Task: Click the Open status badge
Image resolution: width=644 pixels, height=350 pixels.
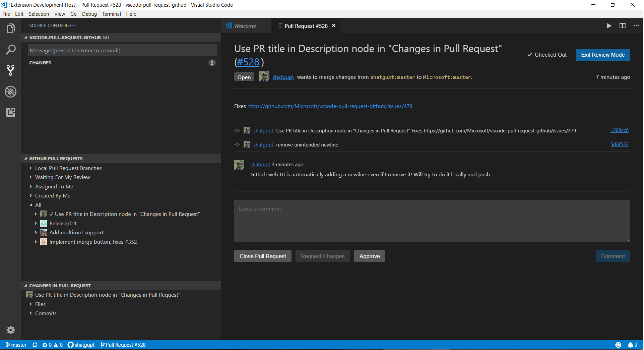Action: click(244, 77)
